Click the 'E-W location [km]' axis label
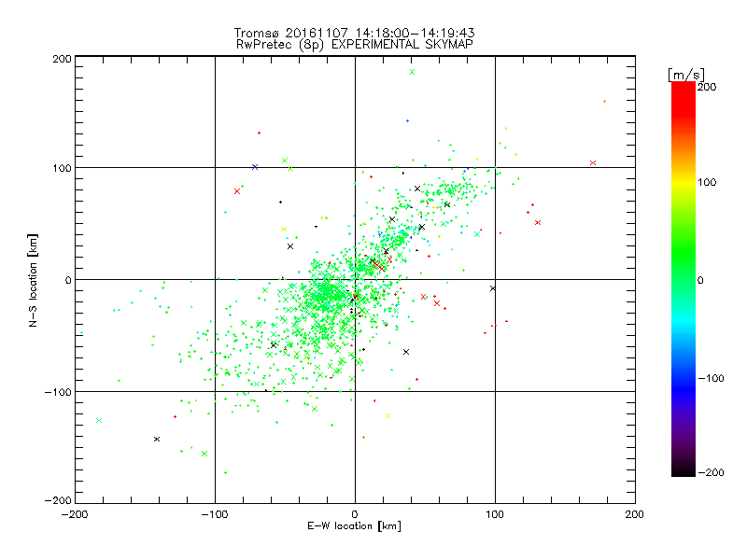This screenshot has width=747, height=560. (354, 525)
